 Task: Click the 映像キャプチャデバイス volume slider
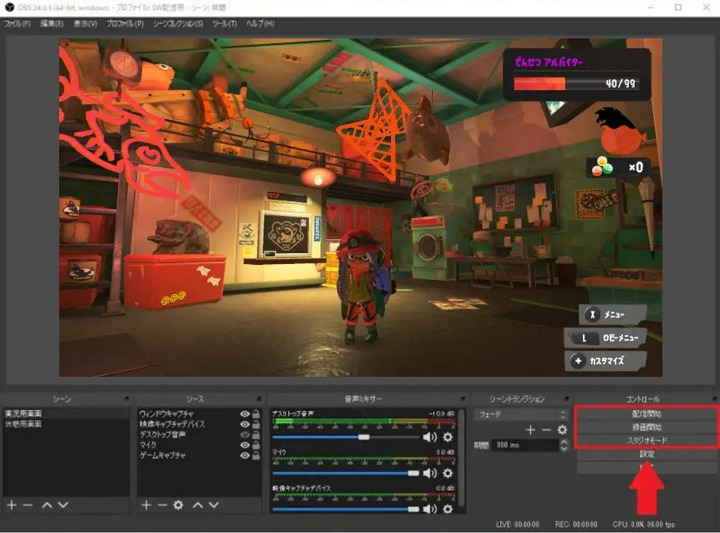point(345,509)
